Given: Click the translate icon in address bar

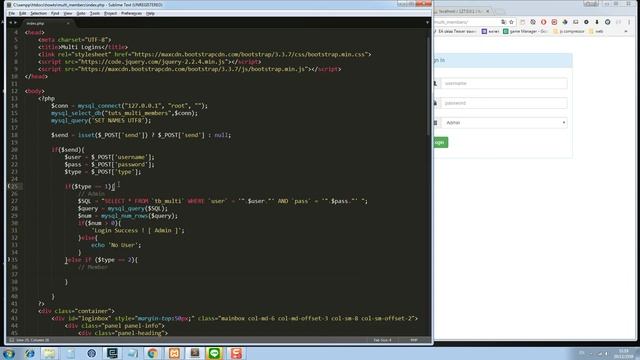Looking at the screenshot, I should [503, 22].
